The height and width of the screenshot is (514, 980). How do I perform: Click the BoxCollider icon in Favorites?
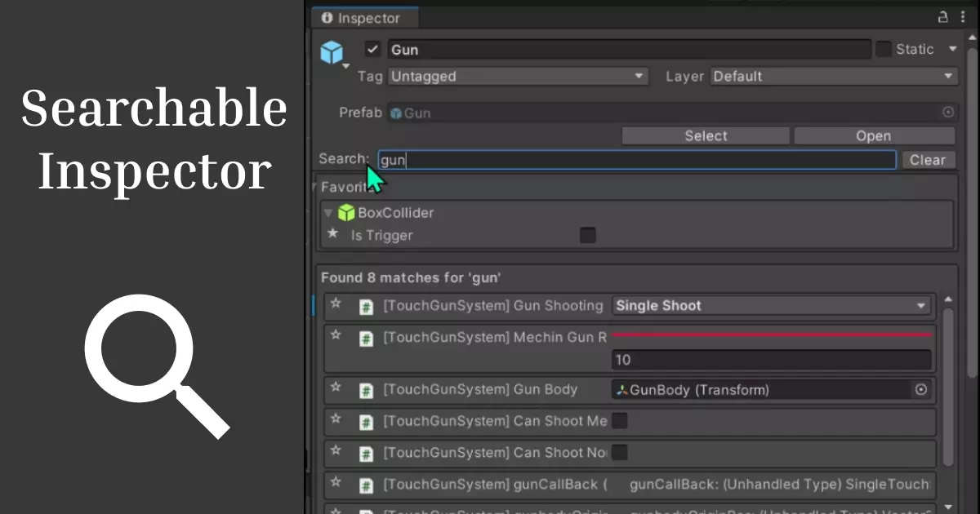(345, 213)
